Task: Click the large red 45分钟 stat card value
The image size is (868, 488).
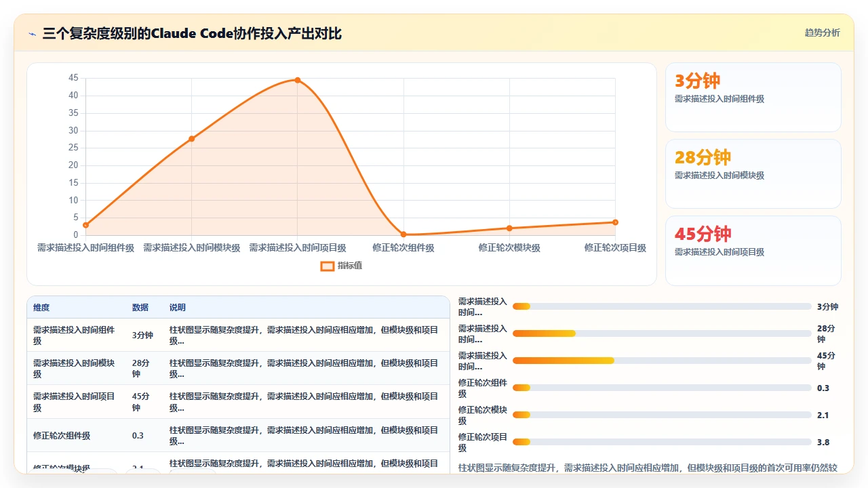Action: point(703,234)
